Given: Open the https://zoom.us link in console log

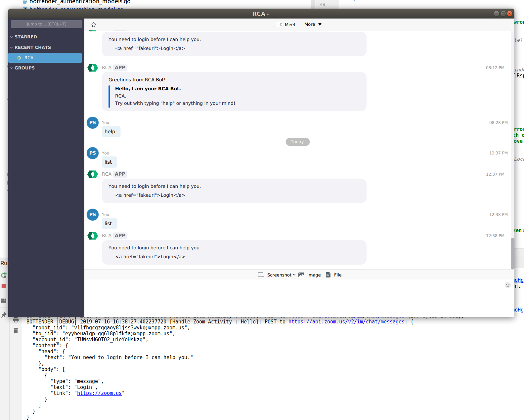Looking at the screenshot, I should (99, 393).
